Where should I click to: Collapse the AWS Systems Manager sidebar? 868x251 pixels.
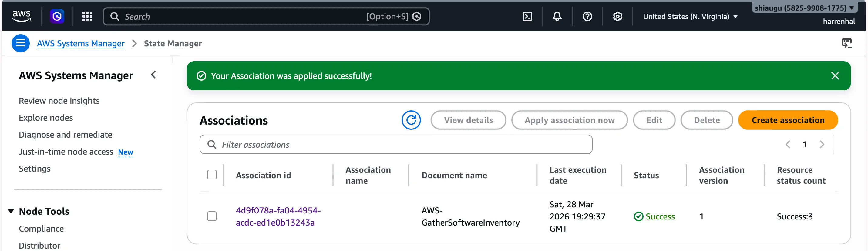coord(153,75)
